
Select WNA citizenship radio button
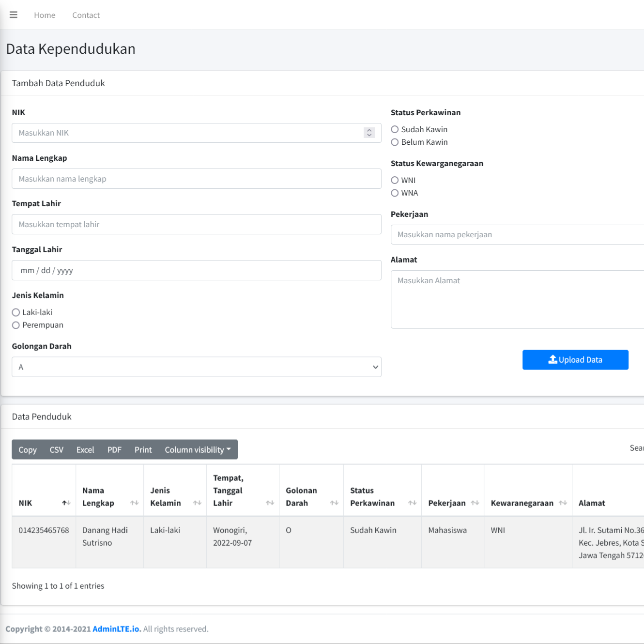[x=395, y=193]
